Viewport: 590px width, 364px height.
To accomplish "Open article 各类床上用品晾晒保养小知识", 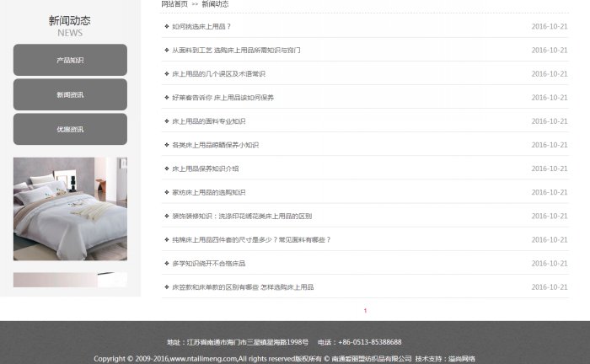I will [215, 145].
